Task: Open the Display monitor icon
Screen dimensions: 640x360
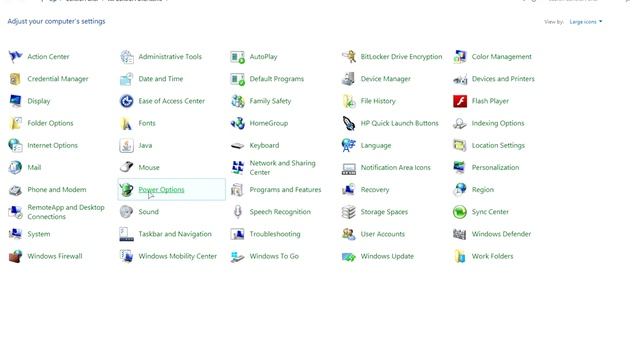Action: [x=16, y=100]
